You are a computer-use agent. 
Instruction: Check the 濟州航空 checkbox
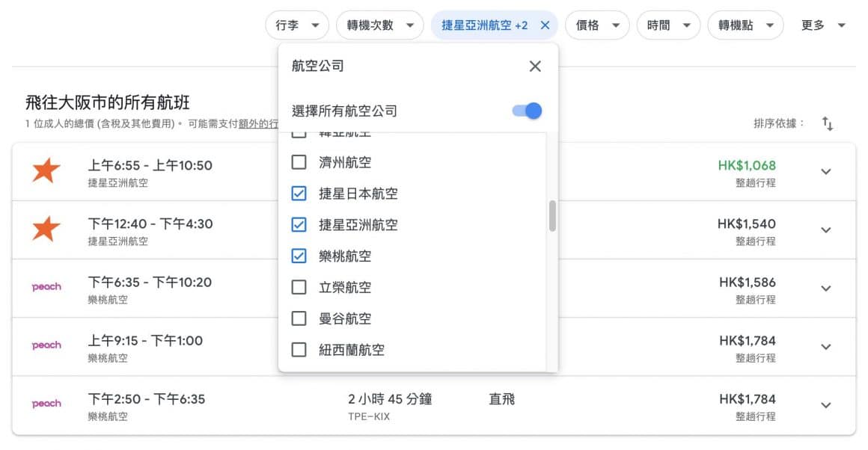coord(299,162)
